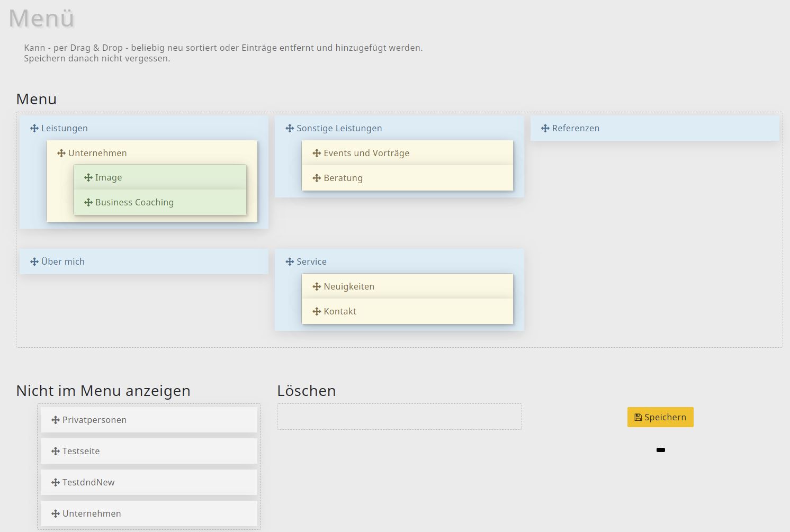This screenshot has height=532, width=790.
Task: Click the drag handle icon of Unternehmen under Leistungen
Action: pos(61,153)
